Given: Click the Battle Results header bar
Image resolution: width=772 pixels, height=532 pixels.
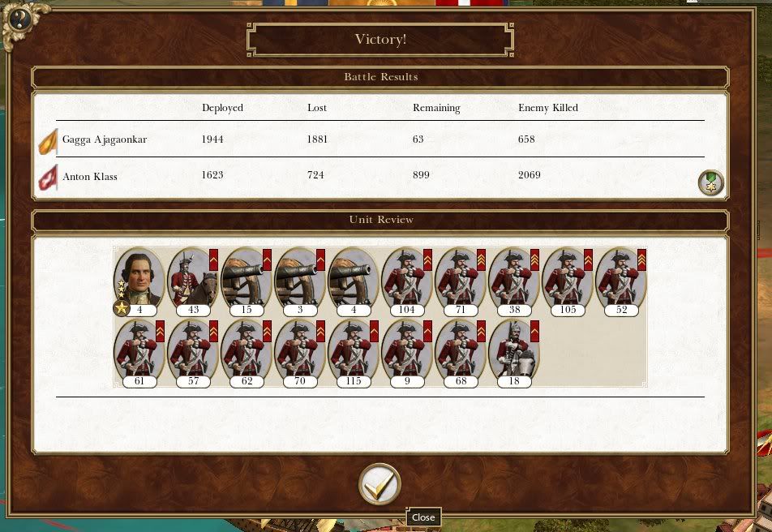Looking at the screenshot, I should coord(380,77).
